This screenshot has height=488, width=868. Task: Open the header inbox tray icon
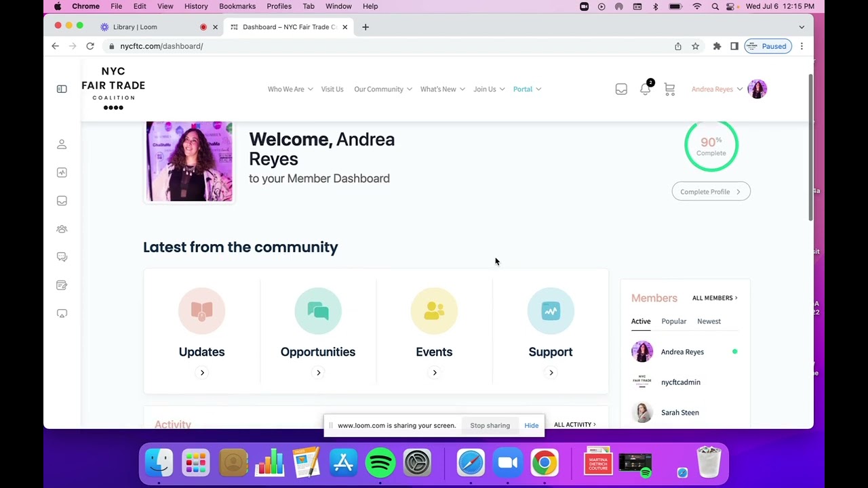point(621,89)
